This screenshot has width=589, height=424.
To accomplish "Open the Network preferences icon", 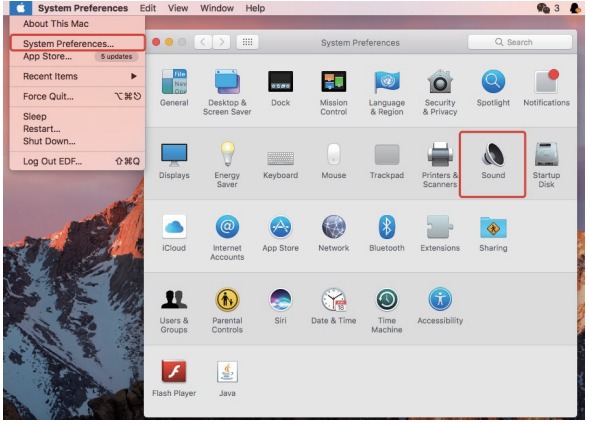I will pos(334,233).
